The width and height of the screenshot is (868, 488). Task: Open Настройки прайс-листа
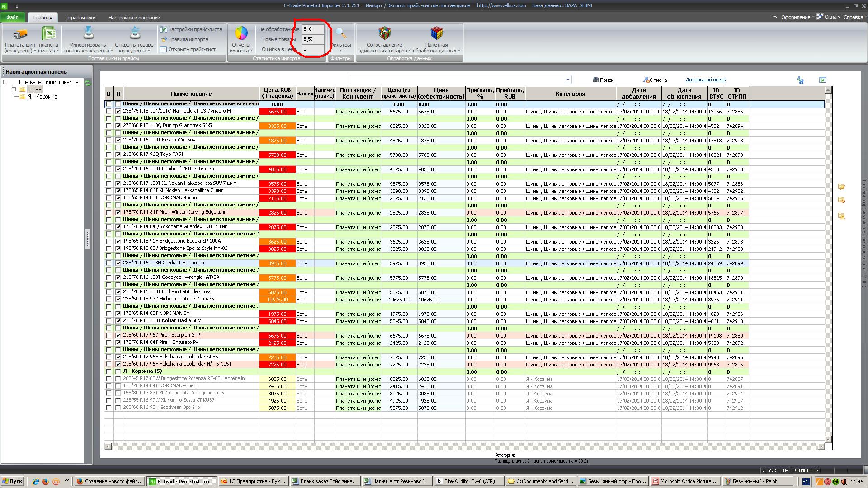pos(191,29)
